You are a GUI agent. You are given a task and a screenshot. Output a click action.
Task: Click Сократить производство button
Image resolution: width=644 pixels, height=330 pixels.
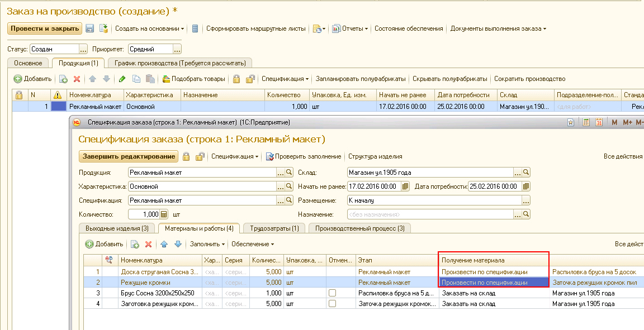529,79
